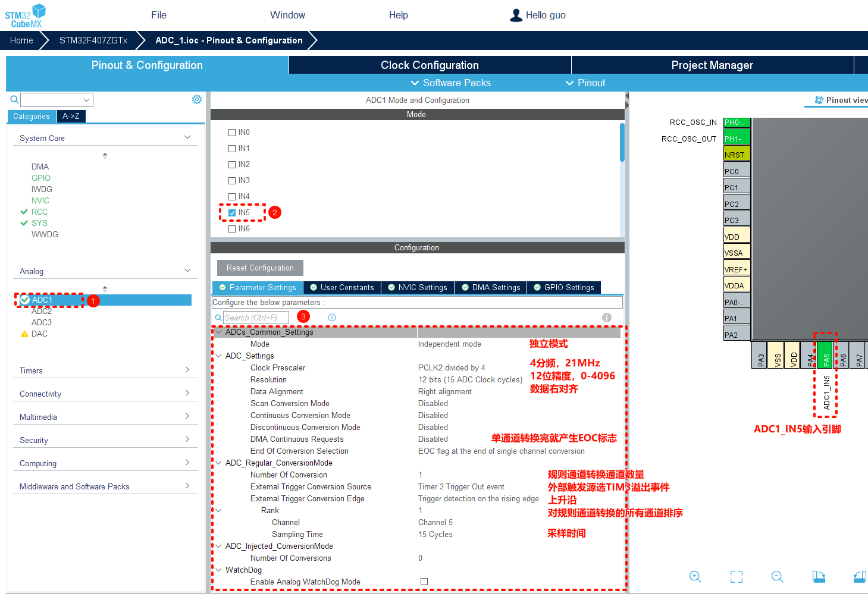The image size is (868, 600).
Task: Expand the Timers category
Action: tap(187, 370)
